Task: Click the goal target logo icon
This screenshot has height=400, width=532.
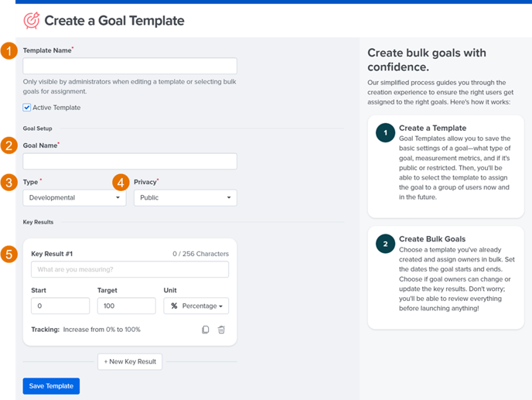Action: point(32,20)
